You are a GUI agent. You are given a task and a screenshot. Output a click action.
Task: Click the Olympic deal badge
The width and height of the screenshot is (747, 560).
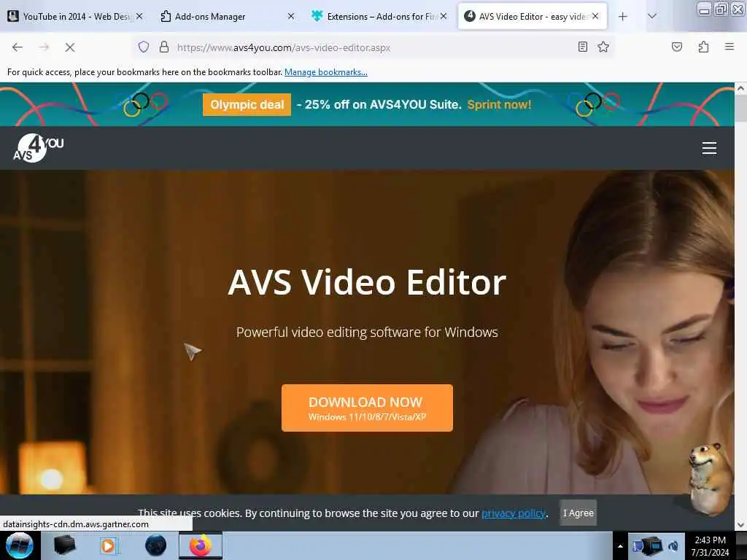tap(247, 105)
